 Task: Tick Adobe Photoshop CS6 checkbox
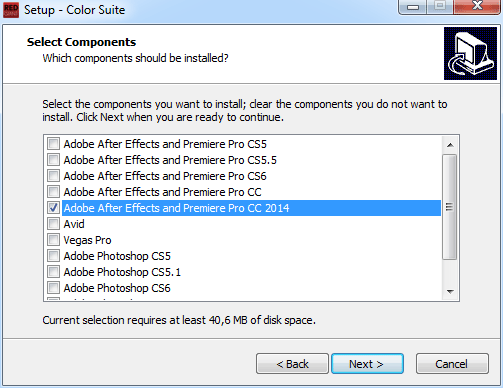[53, 288]
